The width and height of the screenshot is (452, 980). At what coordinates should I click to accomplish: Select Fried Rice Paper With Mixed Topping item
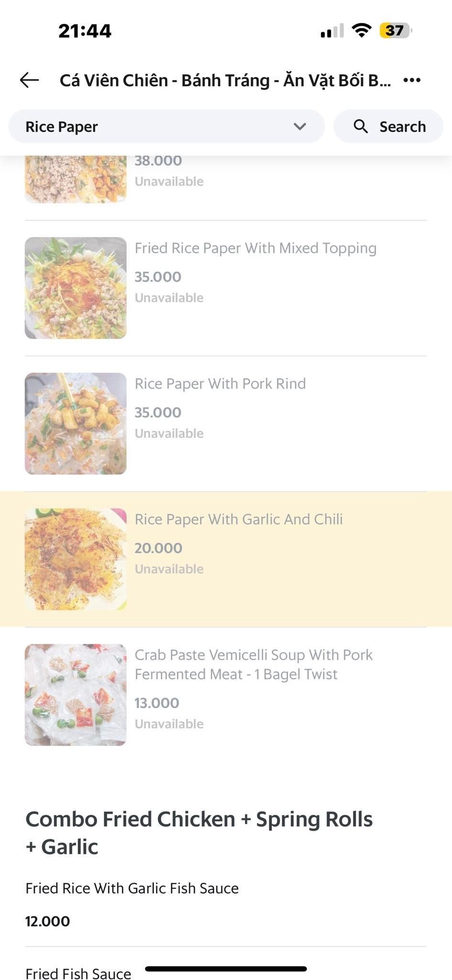pyautogui.click(x=255, y=248)
